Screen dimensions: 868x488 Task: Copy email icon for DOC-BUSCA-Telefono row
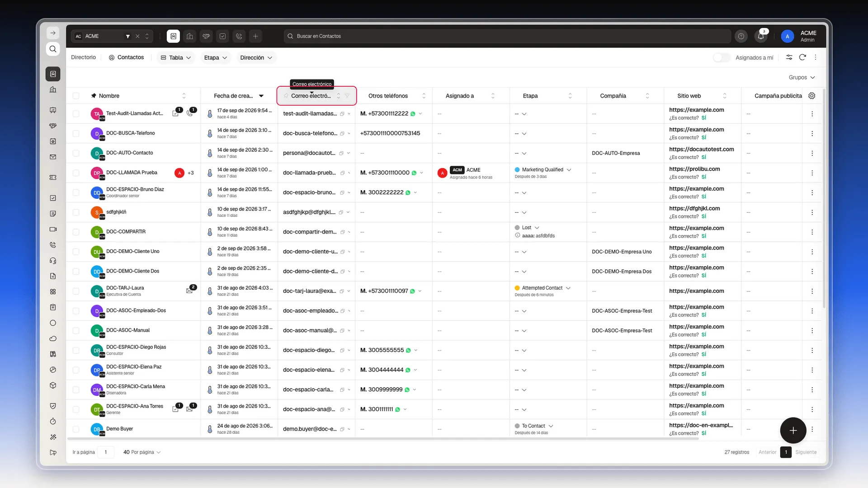point(342,134)
